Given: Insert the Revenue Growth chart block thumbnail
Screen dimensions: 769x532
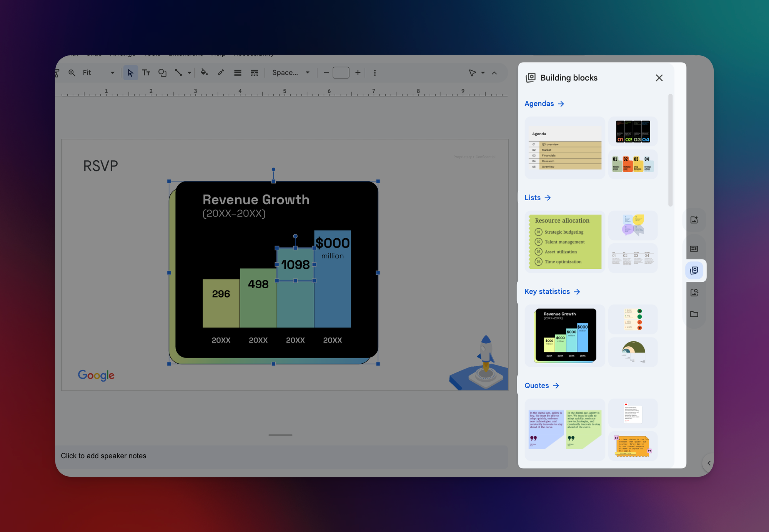Looking at the screenshot, I should (x=565, y=336).
